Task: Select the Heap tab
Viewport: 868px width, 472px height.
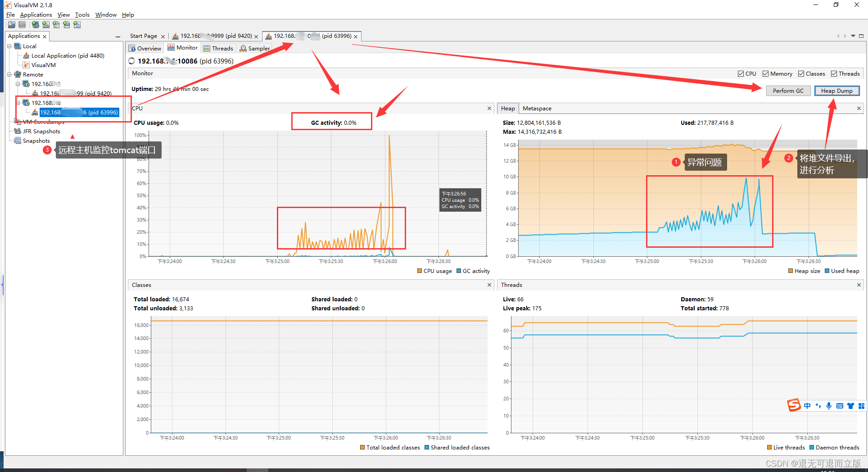Action: [508, 109]
